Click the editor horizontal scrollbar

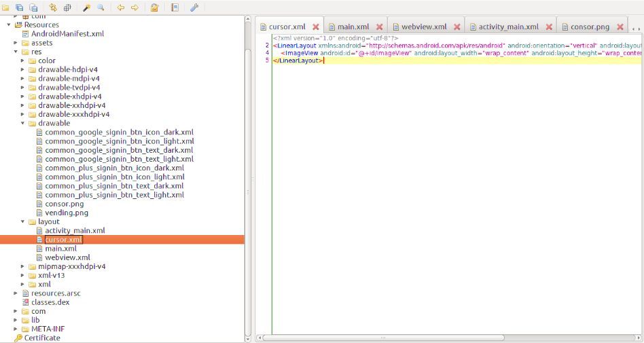[x=383, y=338]
